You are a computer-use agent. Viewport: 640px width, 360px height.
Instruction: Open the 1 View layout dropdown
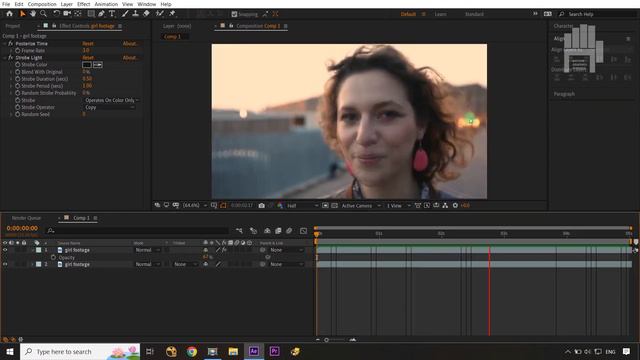point(398,206)
